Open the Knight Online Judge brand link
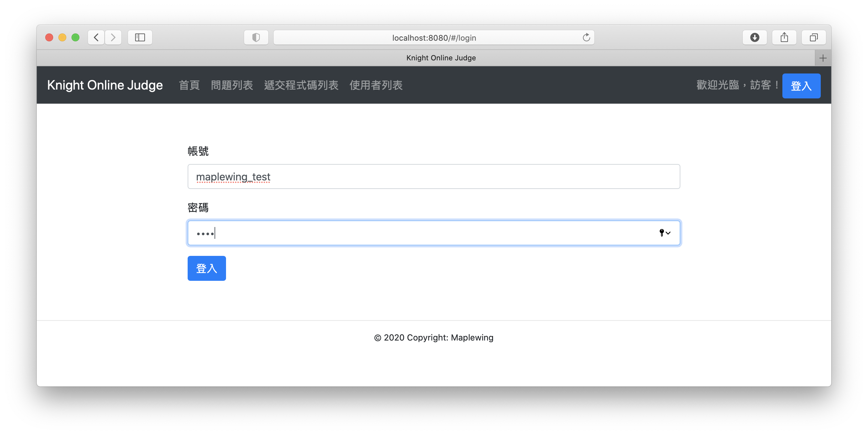868x435 pixels. click(x=105, y=85)
